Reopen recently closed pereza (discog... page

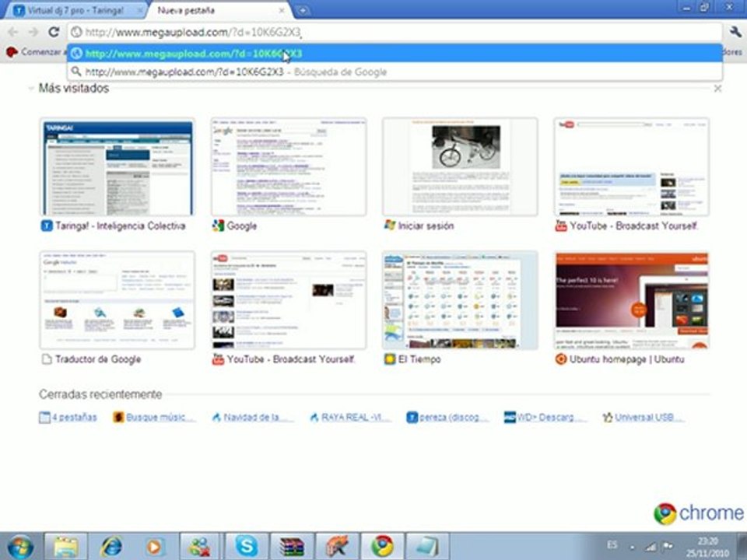(x=448, y=418)
